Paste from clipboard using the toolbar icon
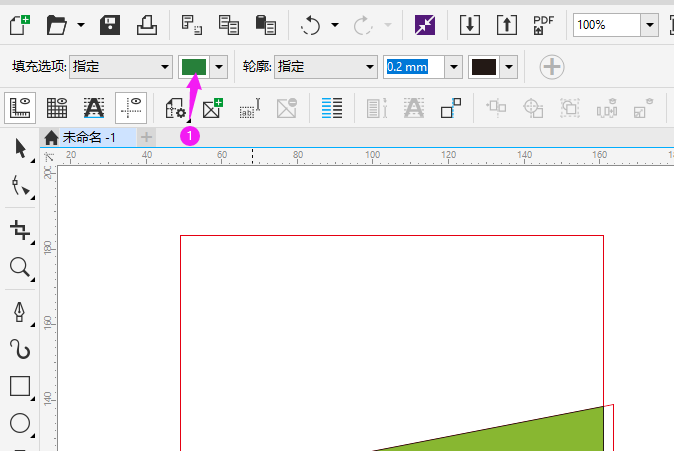 (266, 25)
